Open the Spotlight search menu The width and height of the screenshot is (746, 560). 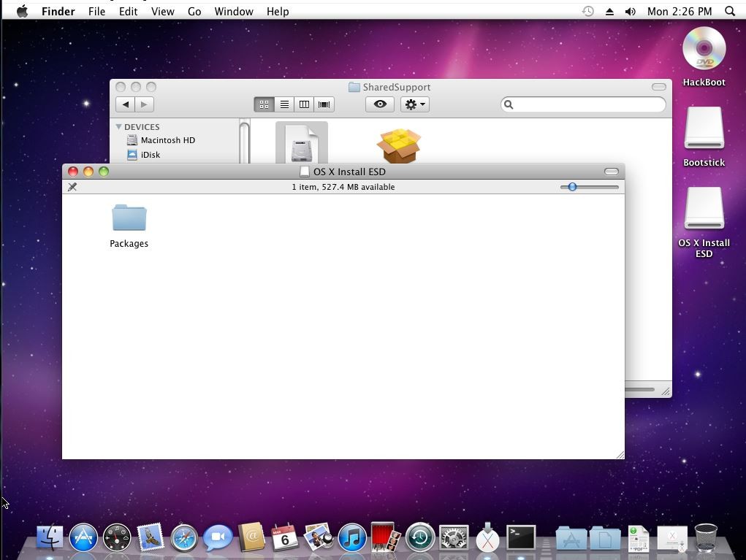point(729,11)
